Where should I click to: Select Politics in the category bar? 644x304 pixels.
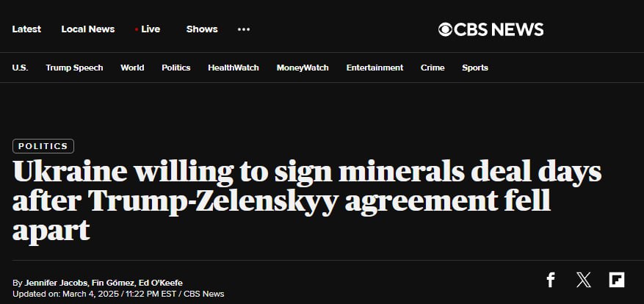pyautogui.click(x=176, y=68)
